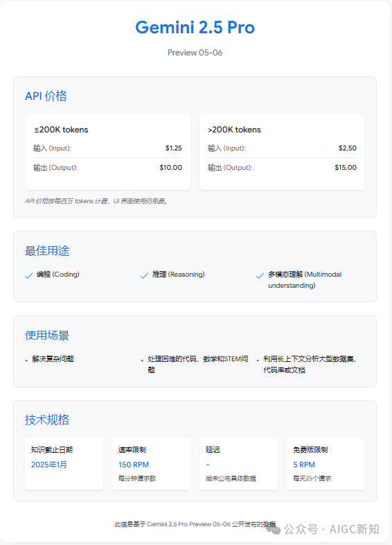
Task: Click the ≤200K tokens card heading
Action: (x=61, y=130)
